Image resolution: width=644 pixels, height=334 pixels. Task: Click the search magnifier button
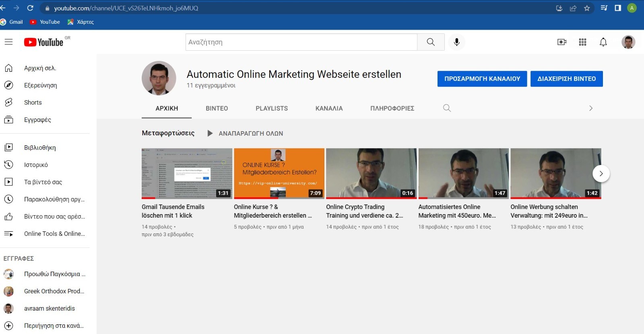pyautogui.click(x=431, y=42)
